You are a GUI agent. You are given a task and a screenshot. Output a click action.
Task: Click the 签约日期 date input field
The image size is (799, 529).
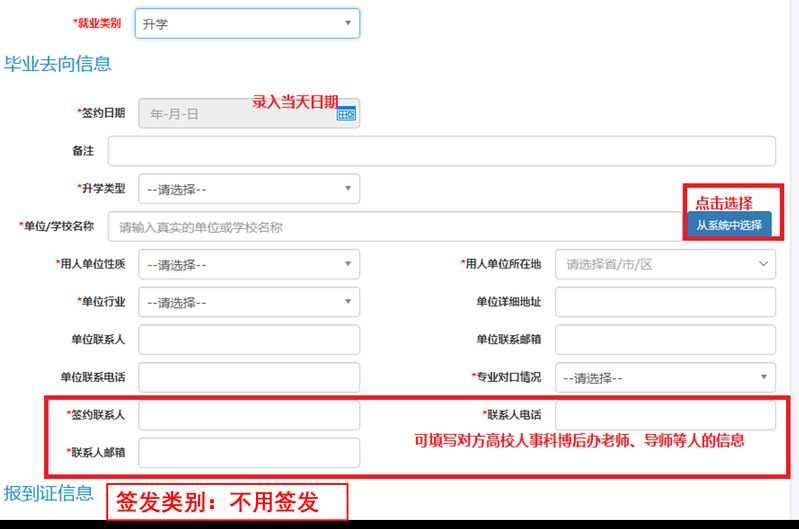(x=235, y=114)
